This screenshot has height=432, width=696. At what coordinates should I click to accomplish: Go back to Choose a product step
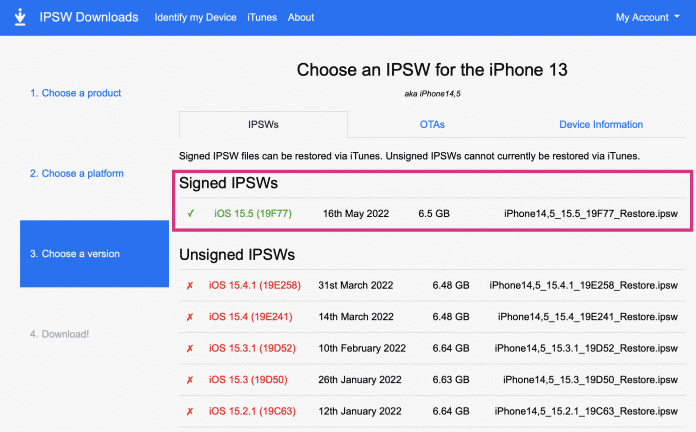pos(75,93)
